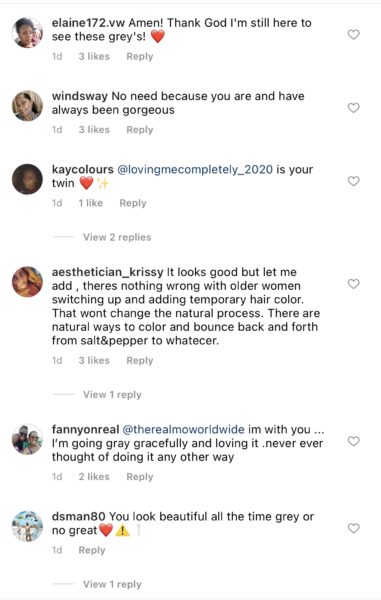Tap the heart next to windsway's comment
The width and height of the screenshot is (381, 600).
(353, 108)
